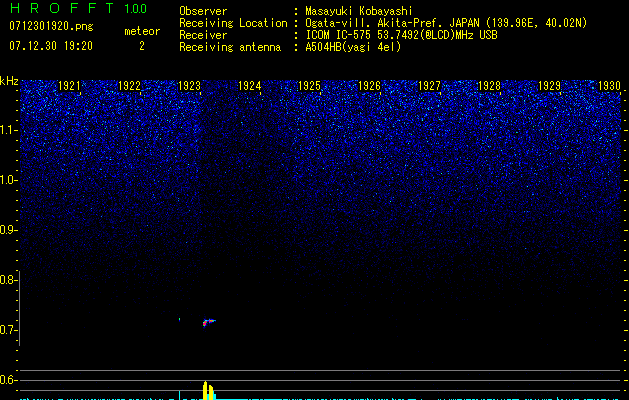629x400 pixels.
Task: Click the 1924 time marker
Action: point(250,86)
